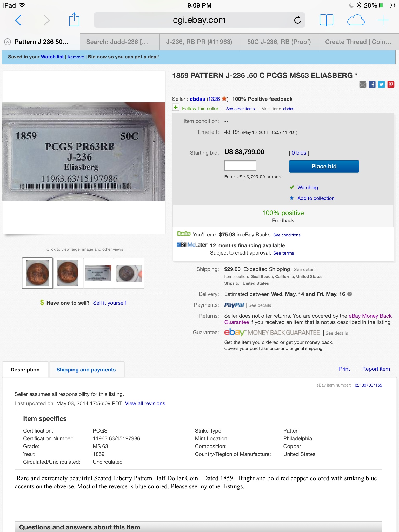399x532 pixels.
Task: Open the bookmarks book icon
Action: (x=326, y=20)
